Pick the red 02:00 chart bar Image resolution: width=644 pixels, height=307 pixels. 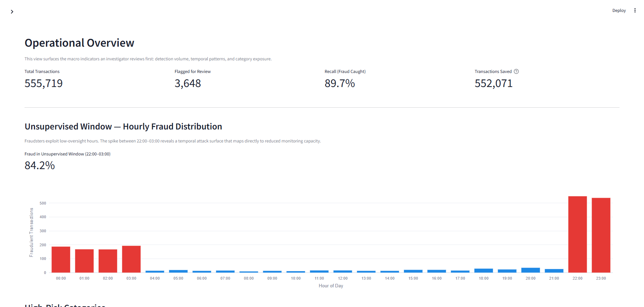pyautogui.click(x=108, y=261)
